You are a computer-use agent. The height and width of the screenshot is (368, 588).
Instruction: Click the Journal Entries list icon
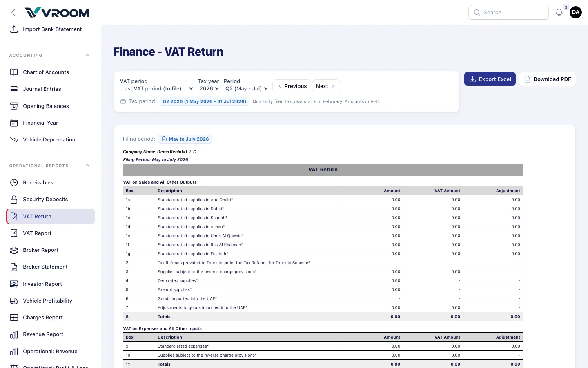point(14,89)
